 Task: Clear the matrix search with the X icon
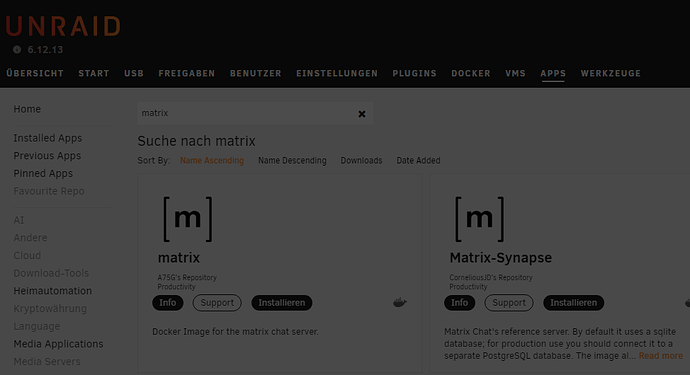pos(362,114)
